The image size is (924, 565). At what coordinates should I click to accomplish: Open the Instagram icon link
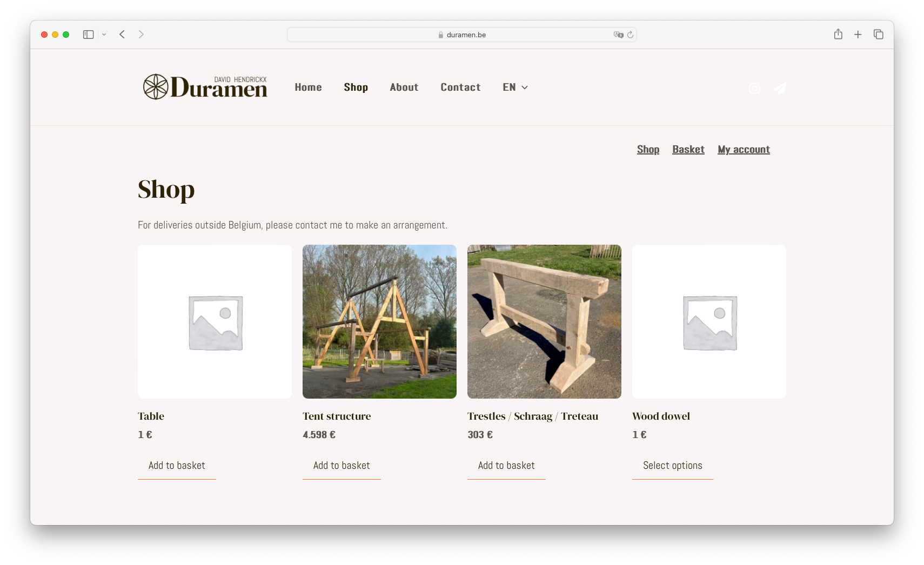point(754,88)
